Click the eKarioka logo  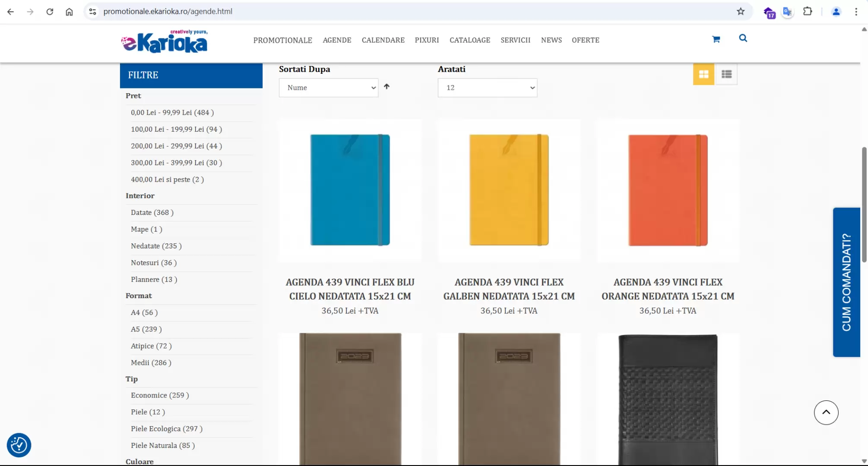(x=164, y=42)
